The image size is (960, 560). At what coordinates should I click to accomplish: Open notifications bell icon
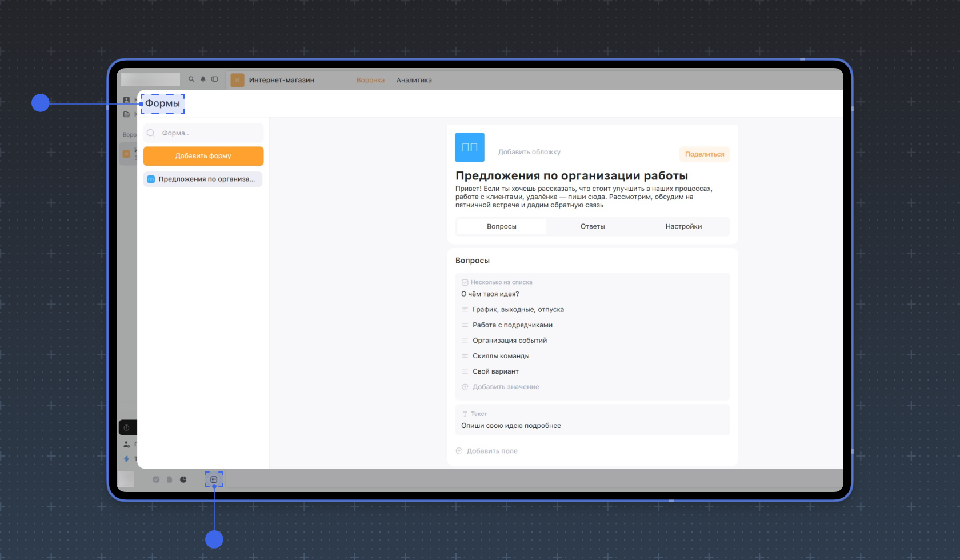point(203,79)
